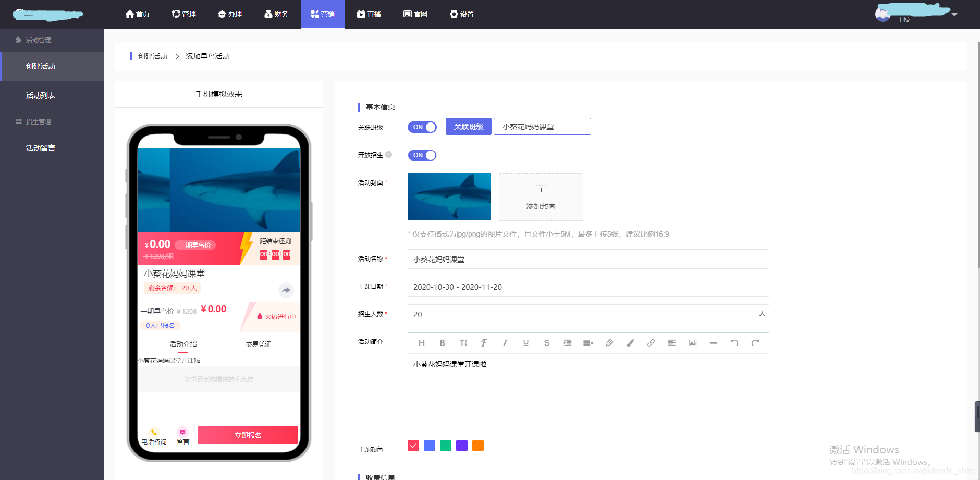This screenshot has height=480, width=980.
Task: Insert a horizontal divider in the description
Action: point(713,342)
